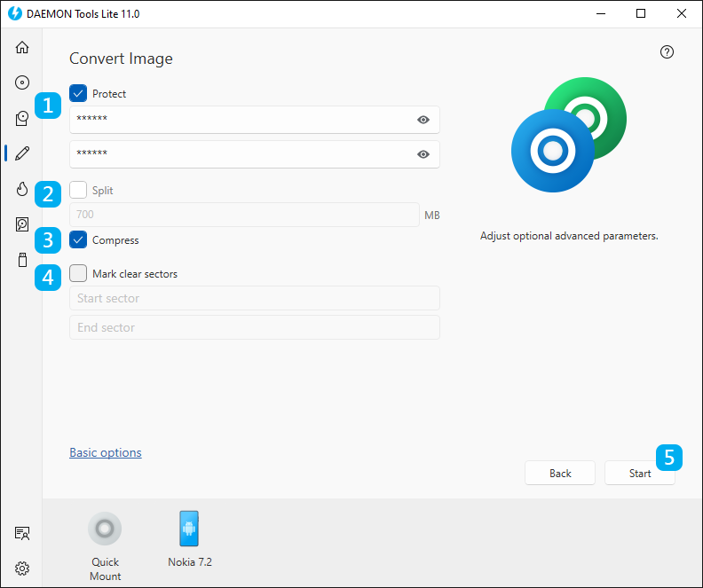This screenshot has height=588, width=703.
Task: Close the DAEMON Tools window
Action: [682, 13]
